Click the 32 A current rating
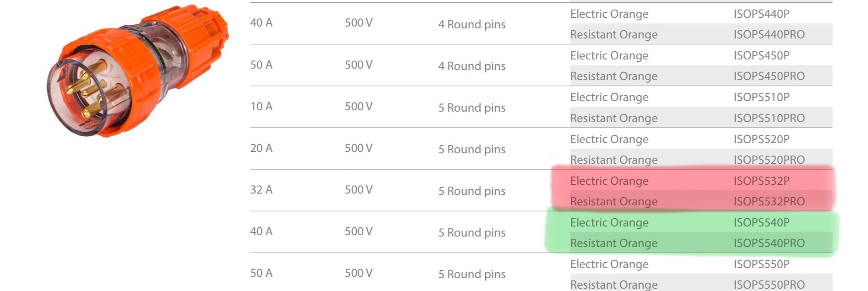868x291 pixels. (x=261, y=189)
